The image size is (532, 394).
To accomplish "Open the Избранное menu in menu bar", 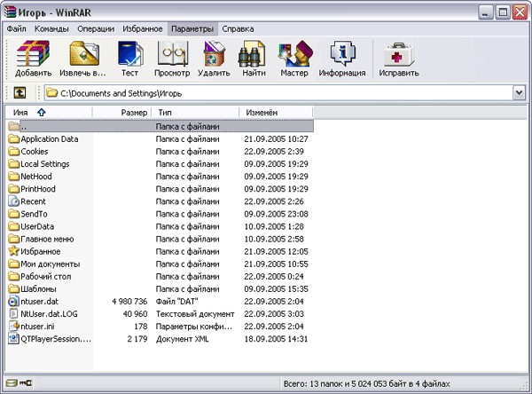I will 143,29.
